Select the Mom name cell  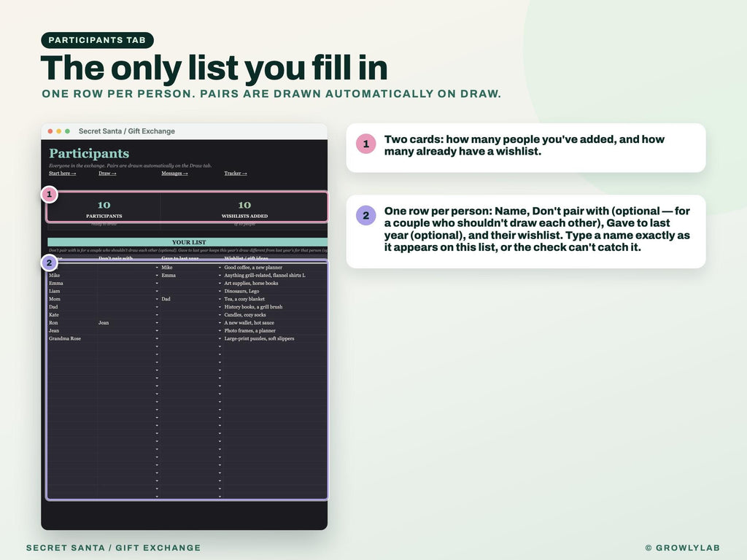pyautogui.click(x=72, y=299)
